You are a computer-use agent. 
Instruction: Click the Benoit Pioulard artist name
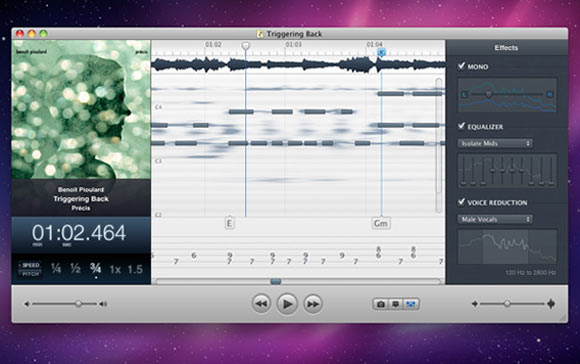81,189
